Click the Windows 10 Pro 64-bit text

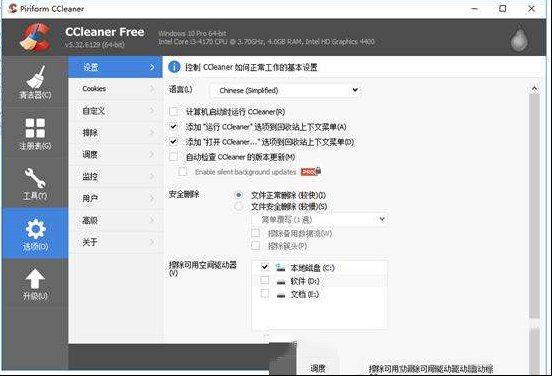192,33
